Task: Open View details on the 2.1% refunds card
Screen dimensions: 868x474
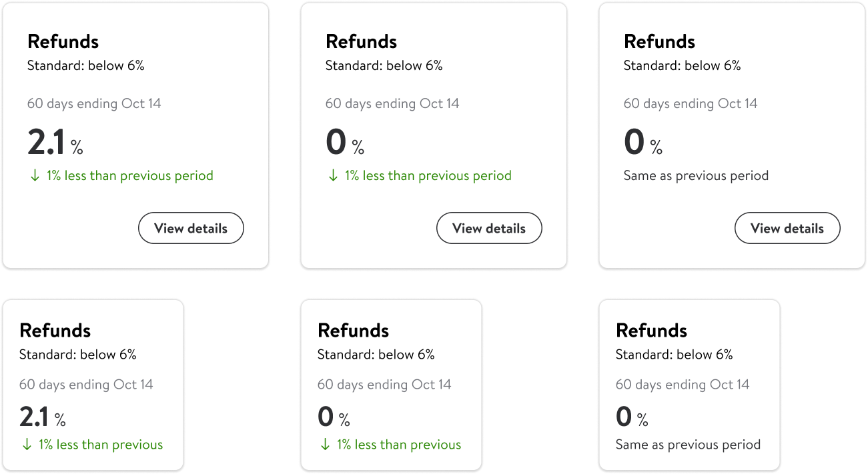Action: point(191,229)
